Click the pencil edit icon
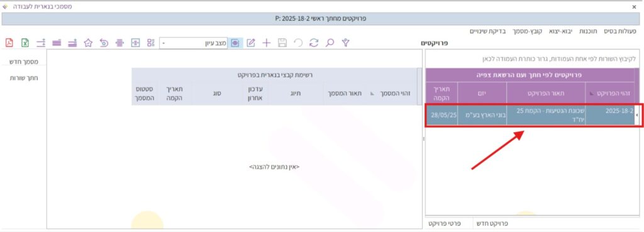Screen dimensions: 644x232 tap(251, 43)
